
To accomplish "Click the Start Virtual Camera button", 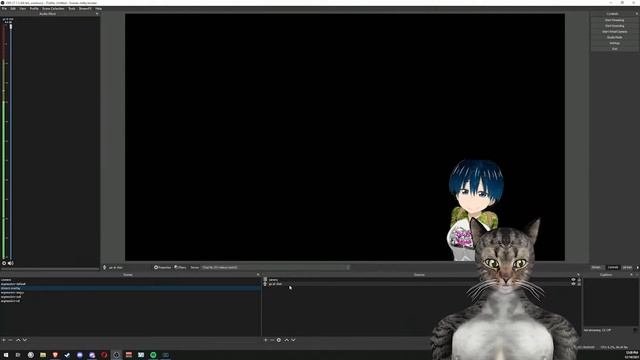I will point(614,31).
